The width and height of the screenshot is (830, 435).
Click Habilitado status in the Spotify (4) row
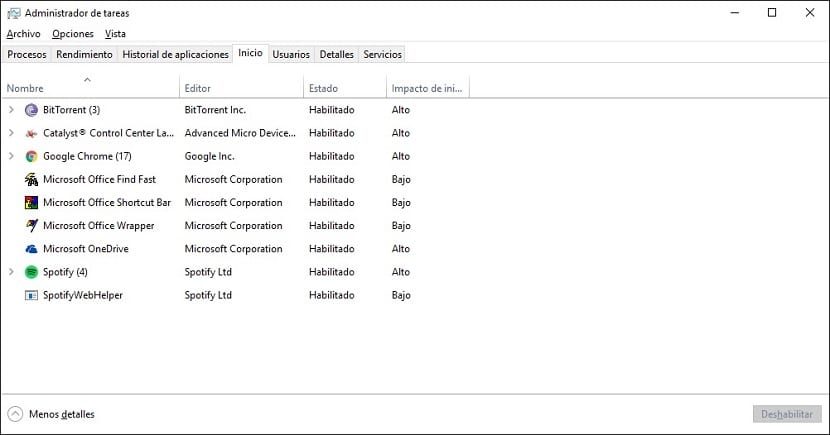331,272
